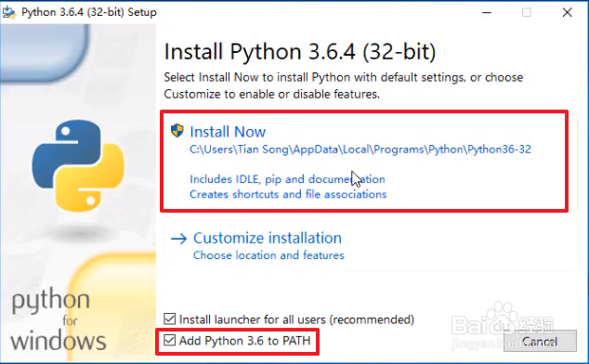
Task: Click the Cancel button
Action: click(540, 341)
